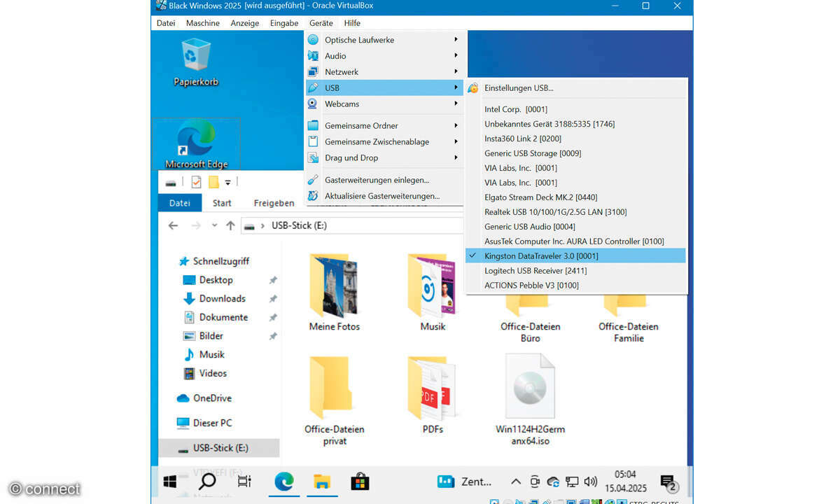Image resolution: width=840 pixels, height=504 pixels.
Task: Switch to the Start ribbon tab
Action: tap(222, 203)
